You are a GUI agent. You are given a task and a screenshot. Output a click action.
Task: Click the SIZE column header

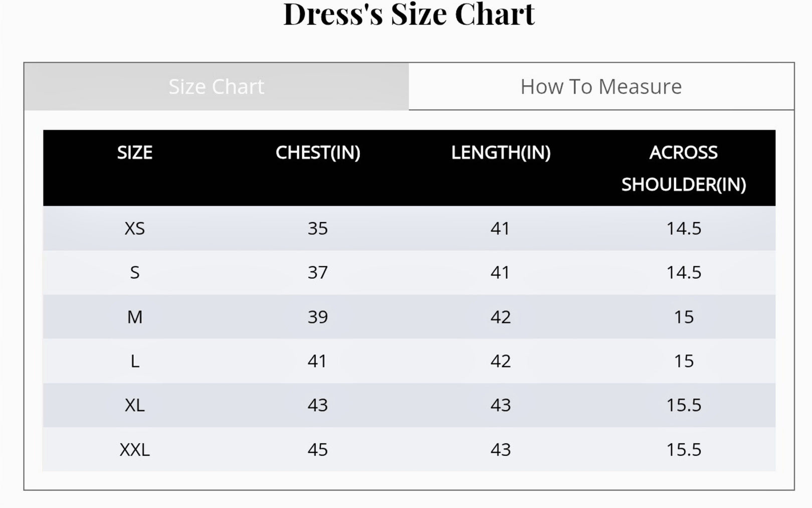click(x=135, y=152)
